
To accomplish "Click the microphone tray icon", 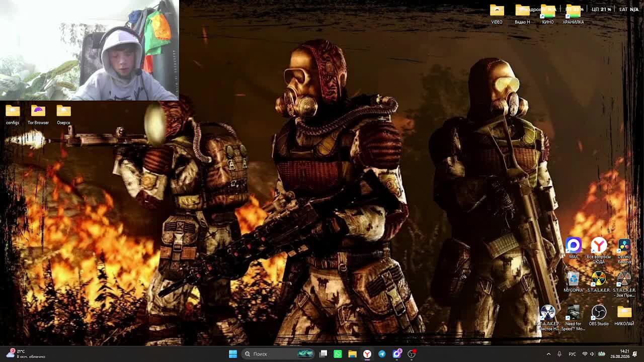I will point(559,354).
